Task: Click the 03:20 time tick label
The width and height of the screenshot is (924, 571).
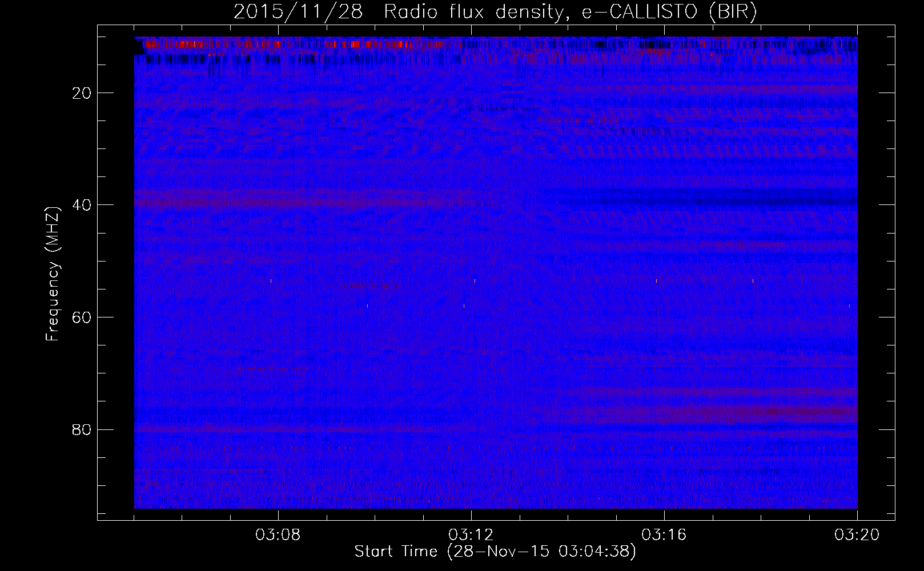Action: (x=857, y=535)
